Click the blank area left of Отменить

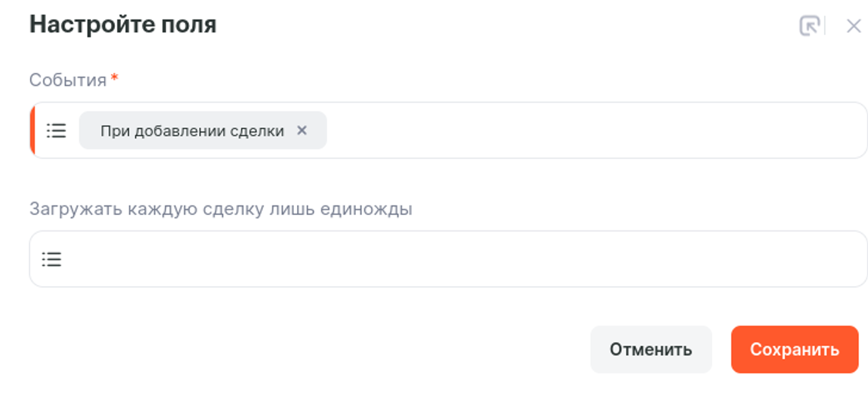point(306,350)
